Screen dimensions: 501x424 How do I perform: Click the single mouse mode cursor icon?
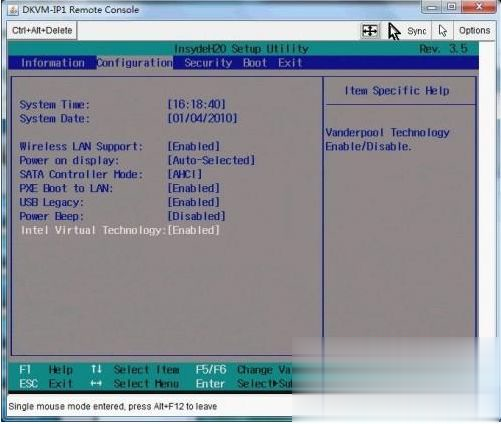443,31
